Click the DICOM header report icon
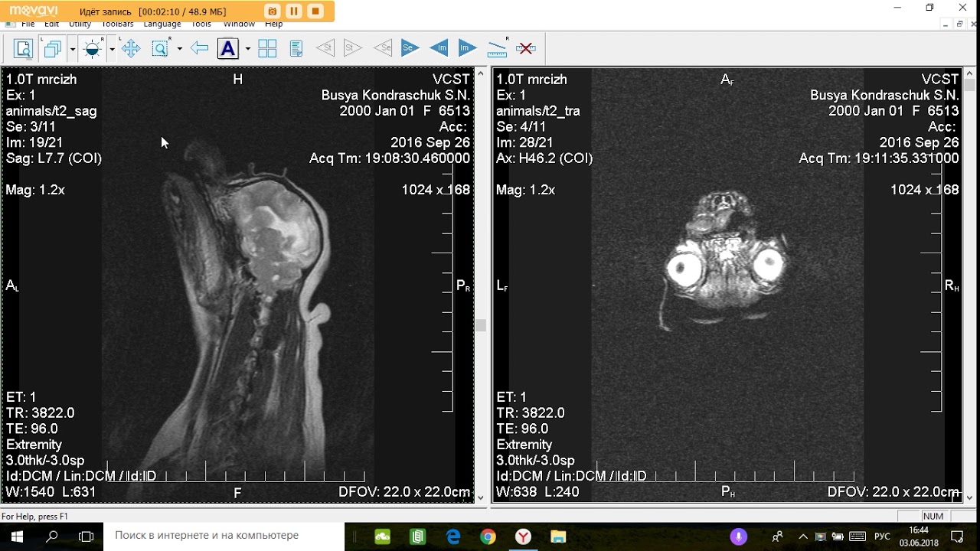 tap(296, 49)
